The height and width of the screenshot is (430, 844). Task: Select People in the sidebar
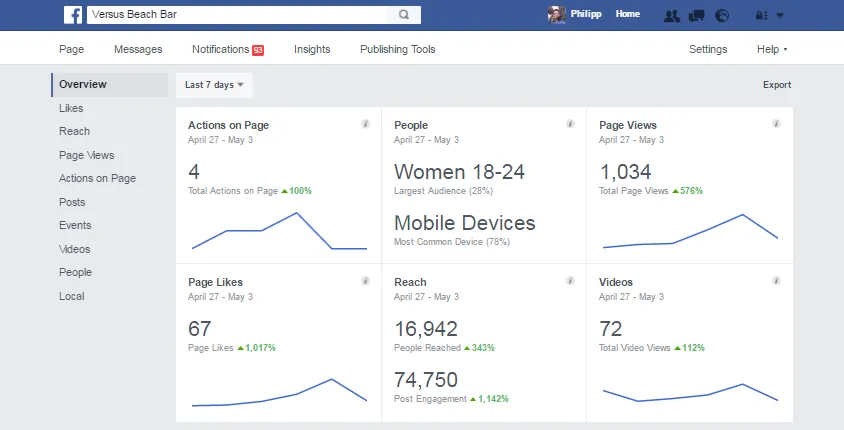75,272
